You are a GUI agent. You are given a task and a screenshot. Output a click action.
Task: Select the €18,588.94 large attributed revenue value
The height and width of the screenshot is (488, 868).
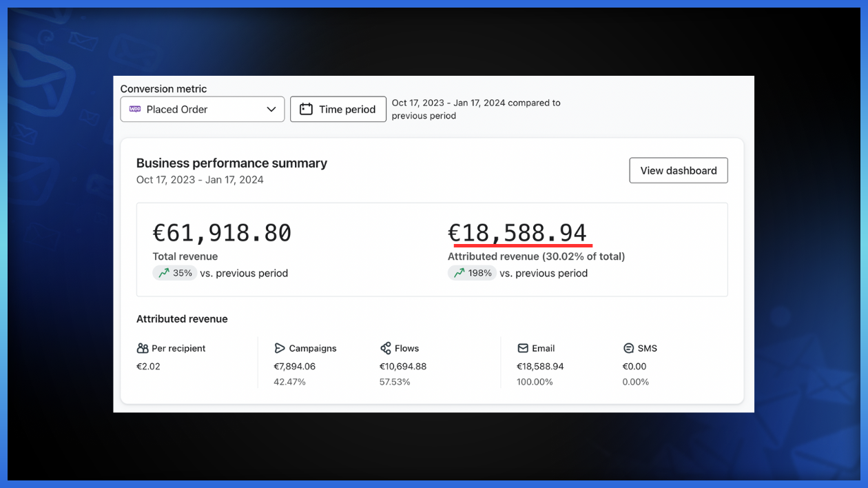[517, 233]
